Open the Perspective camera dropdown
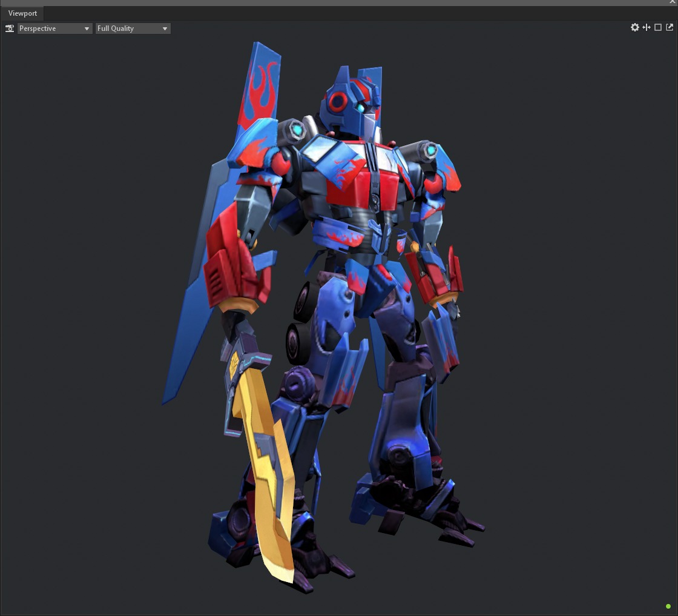Viewport: 678px width, 616px height. coord(55,28)
